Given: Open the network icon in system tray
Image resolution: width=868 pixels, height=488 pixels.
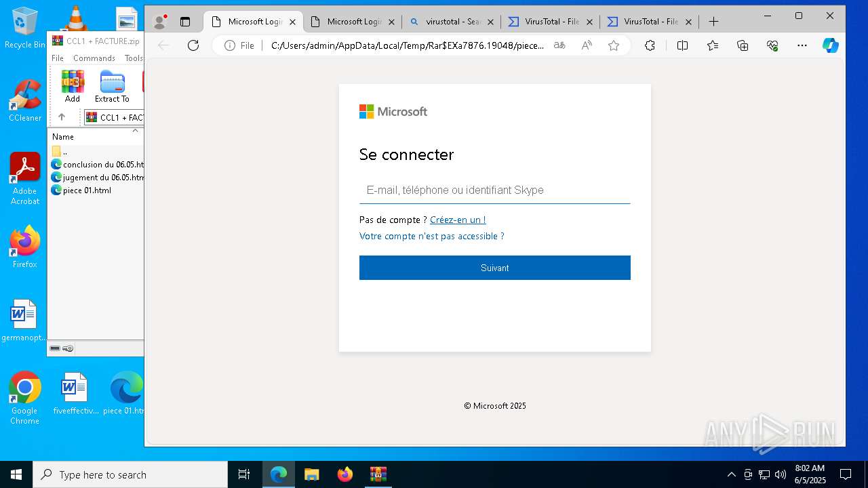Looking at the screenshot, I should click(764, 474).
